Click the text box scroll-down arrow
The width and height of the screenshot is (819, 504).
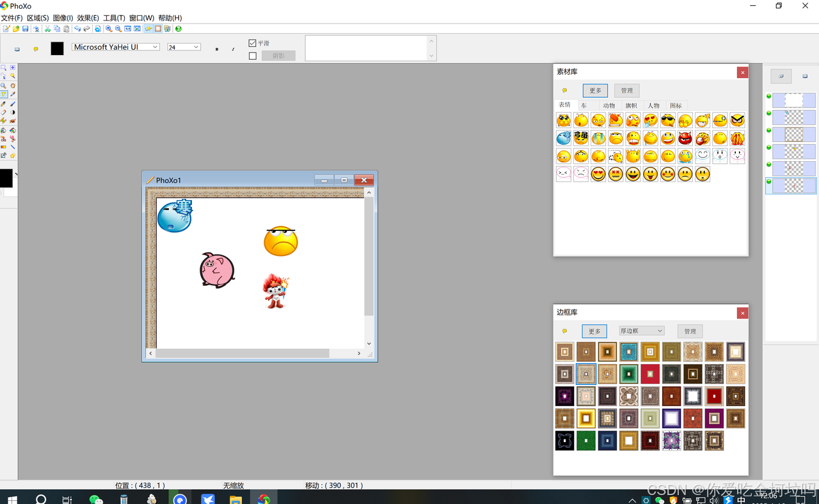point(431,56)
